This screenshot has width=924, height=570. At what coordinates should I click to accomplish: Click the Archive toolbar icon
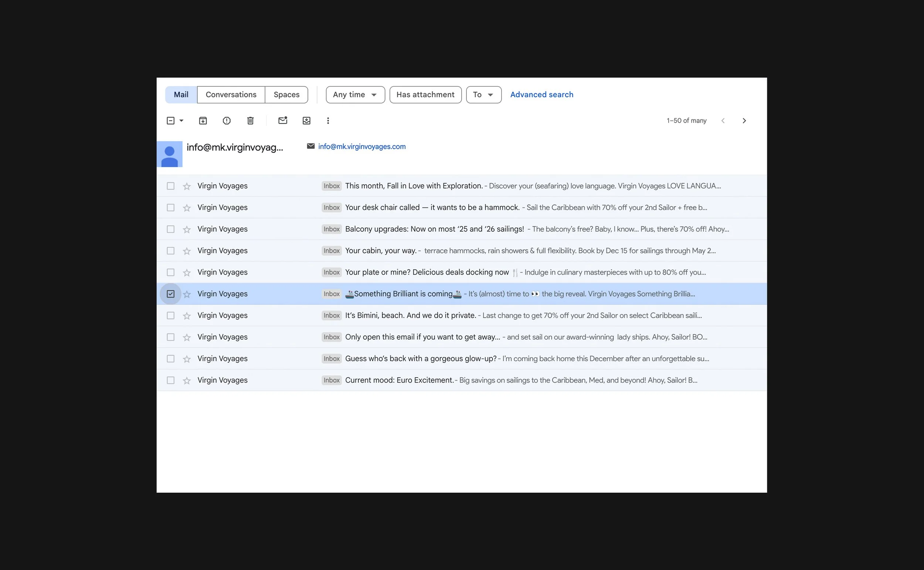click(203, 121)
